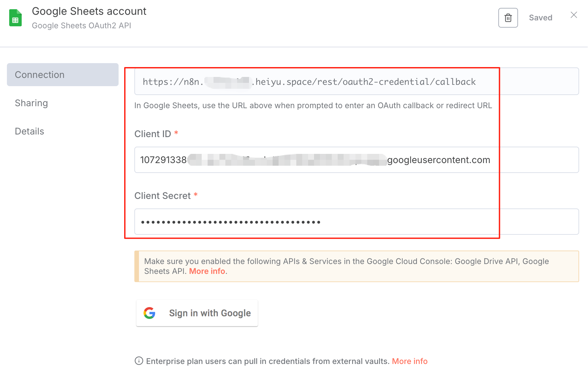Click the Google G logo icon
This screenshot has width=588, height=386.
[x=149, y=313]
